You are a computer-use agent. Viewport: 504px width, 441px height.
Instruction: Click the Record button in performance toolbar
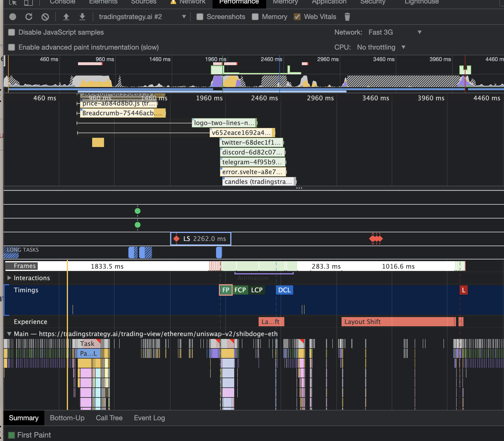pos(13,17)
